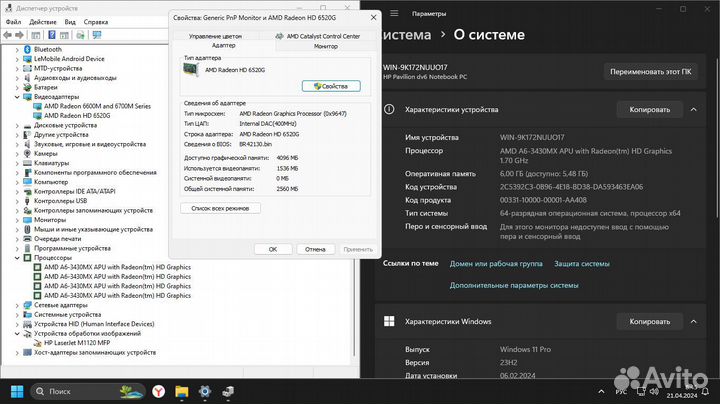Screen dimensions: 720x404
Task: Select Камеры camera icon
Action: pos(27,153)
